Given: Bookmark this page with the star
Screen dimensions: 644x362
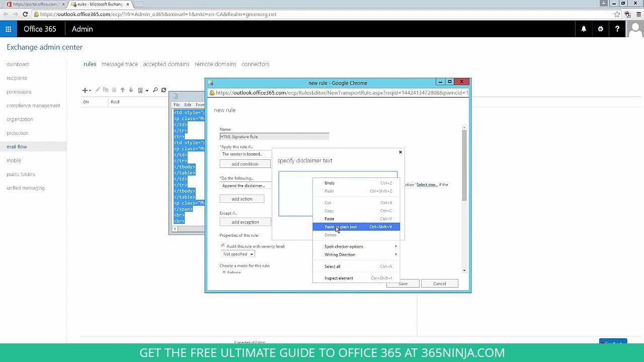Looking at the screenshot, I should pos(617,14).
